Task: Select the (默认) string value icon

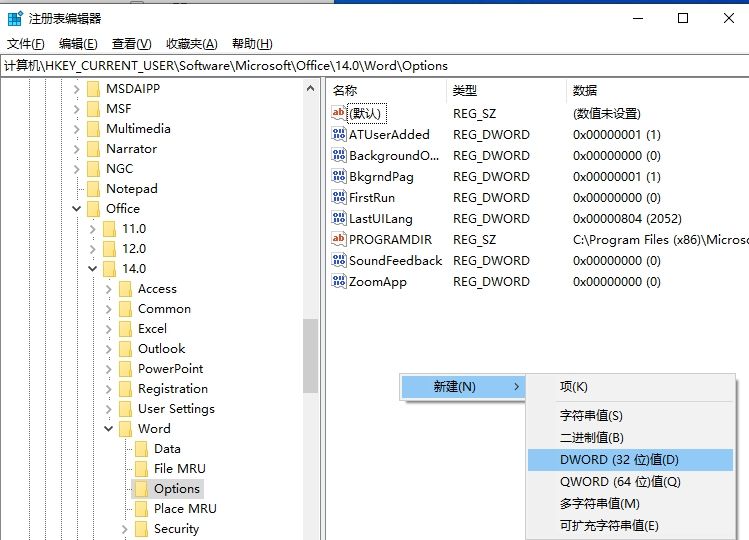Action: pyautogui.click(x=339, y=113)
